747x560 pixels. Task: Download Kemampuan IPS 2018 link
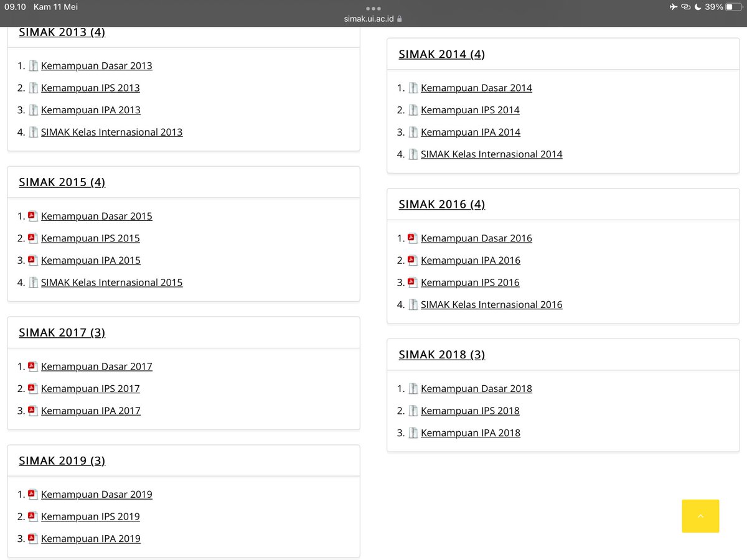pos(470,411)
